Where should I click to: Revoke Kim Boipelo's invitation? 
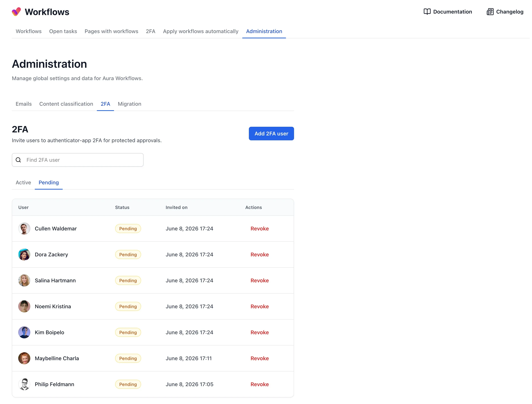pyautogui.click(x=259, y=332)
